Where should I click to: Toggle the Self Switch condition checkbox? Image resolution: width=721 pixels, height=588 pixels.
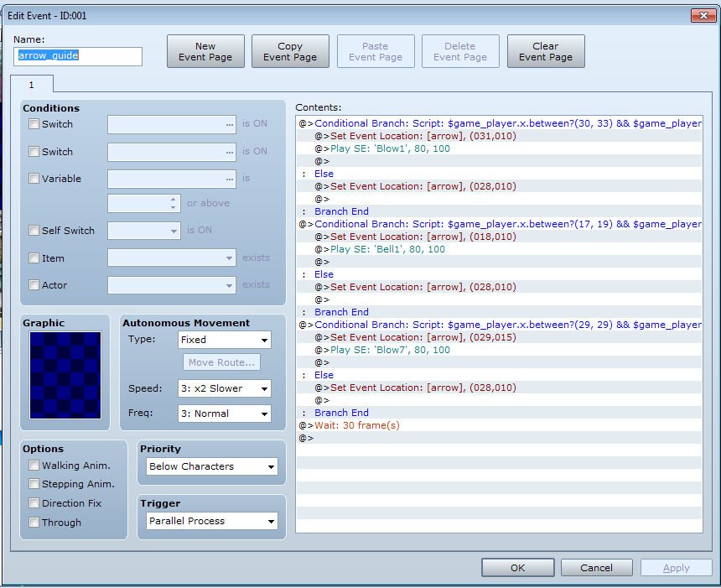point(34,230)
